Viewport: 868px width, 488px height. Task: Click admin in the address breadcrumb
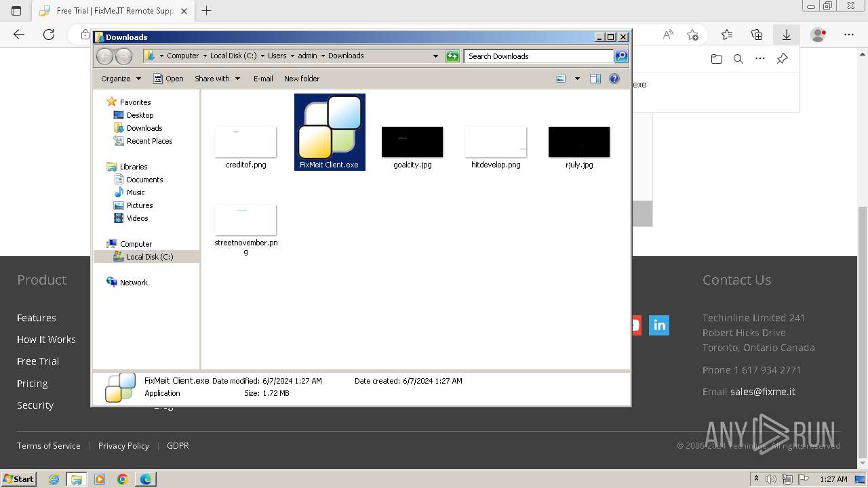click(x=307, y=56)
